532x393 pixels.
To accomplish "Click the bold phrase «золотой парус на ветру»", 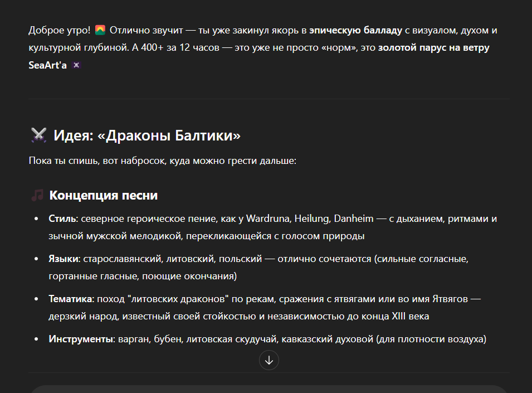I will 433,47.
